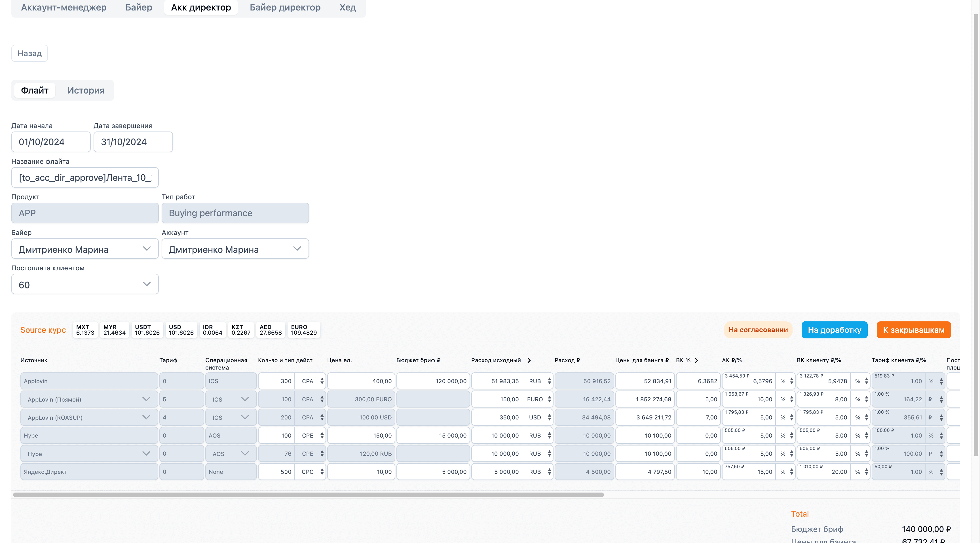
Task: Click the К закрывашкам button
Action: (x=913, y=330)
